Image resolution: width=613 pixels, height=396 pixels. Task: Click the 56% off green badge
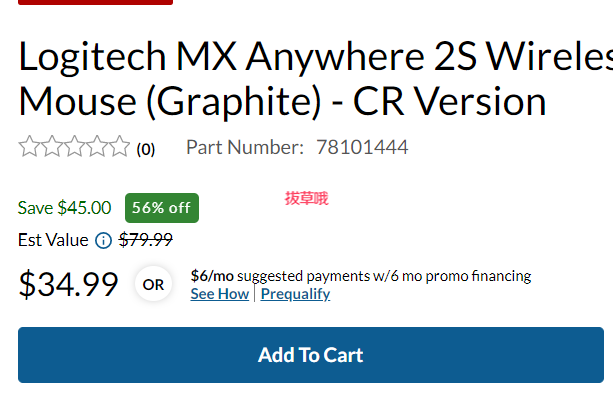(x=162, y=208)
